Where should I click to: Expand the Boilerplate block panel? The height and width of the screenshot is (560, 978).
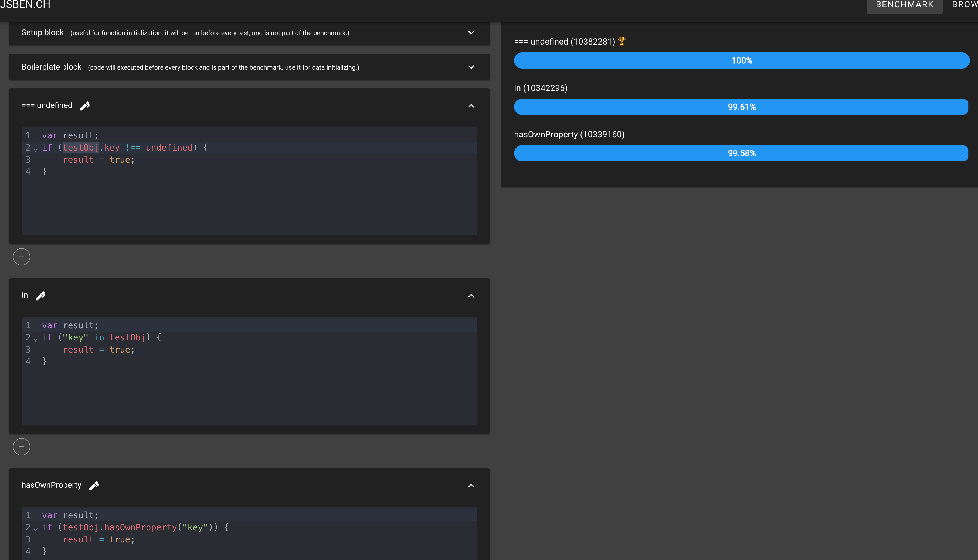[471, 67]
